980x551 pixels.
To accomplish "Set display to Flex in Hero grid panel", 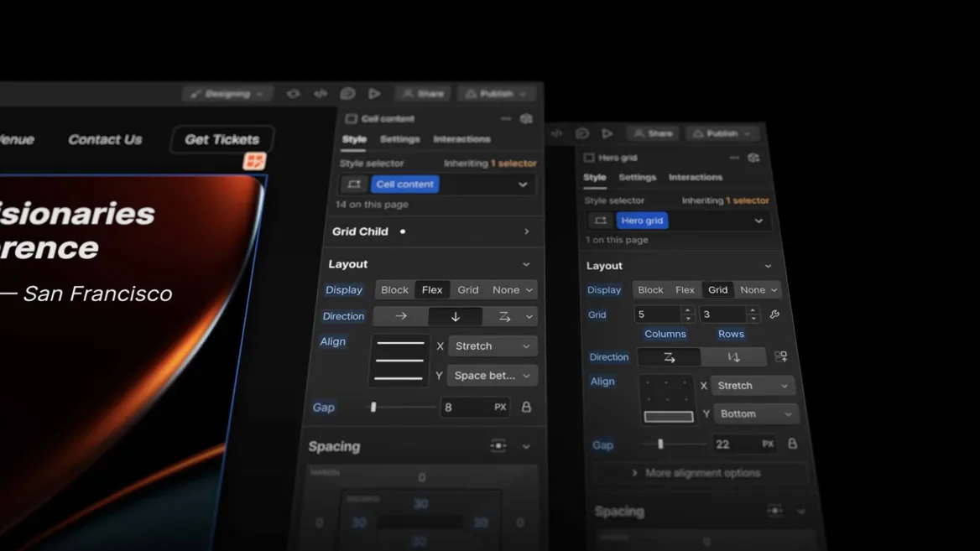I will click(x=685, y=290).
